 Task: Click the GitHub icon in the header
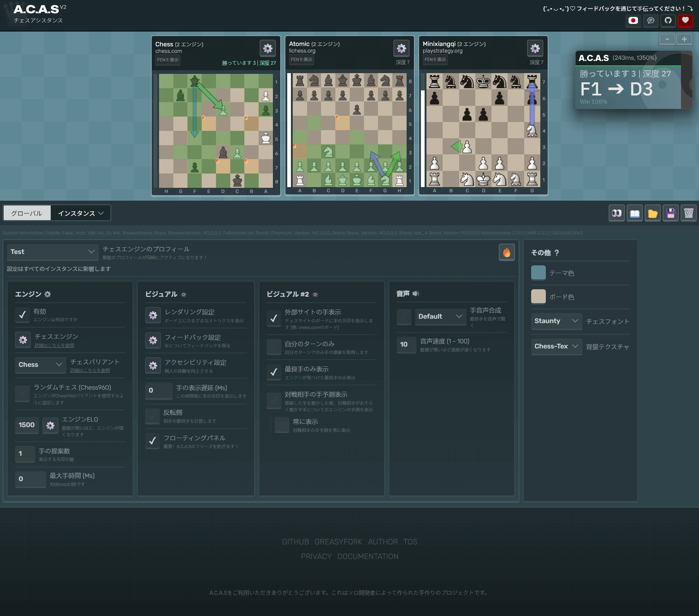pyautogui.click(x=668, y=21)
